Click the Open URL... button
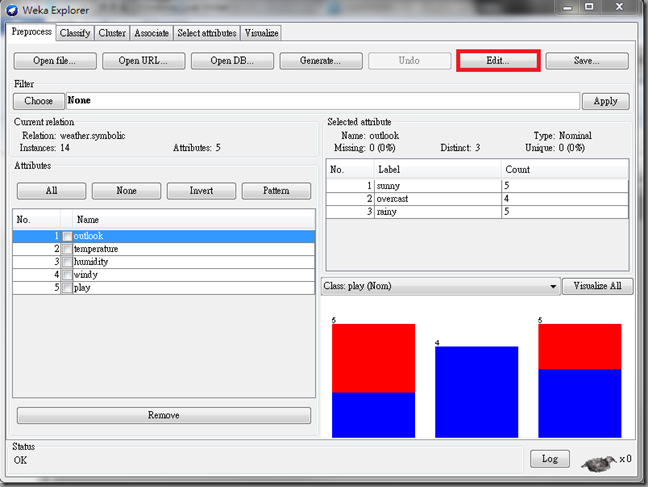Image resolution: width=648 pixels, height=487 pixels. (x=143, y=61)
